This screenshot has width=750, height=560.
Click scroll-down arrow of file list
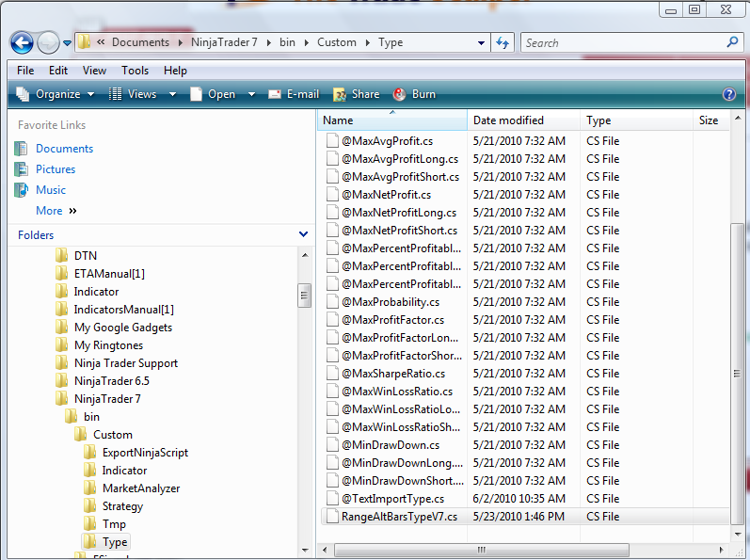tap(738, 535)
